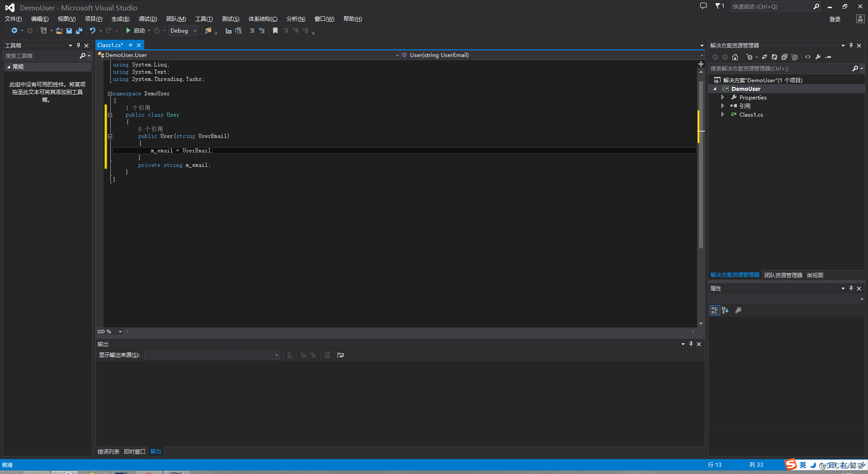Viewport: 868px width, 474px height.
Task: Click the New Project toolbar icon
Action: (x=44, y=31)
